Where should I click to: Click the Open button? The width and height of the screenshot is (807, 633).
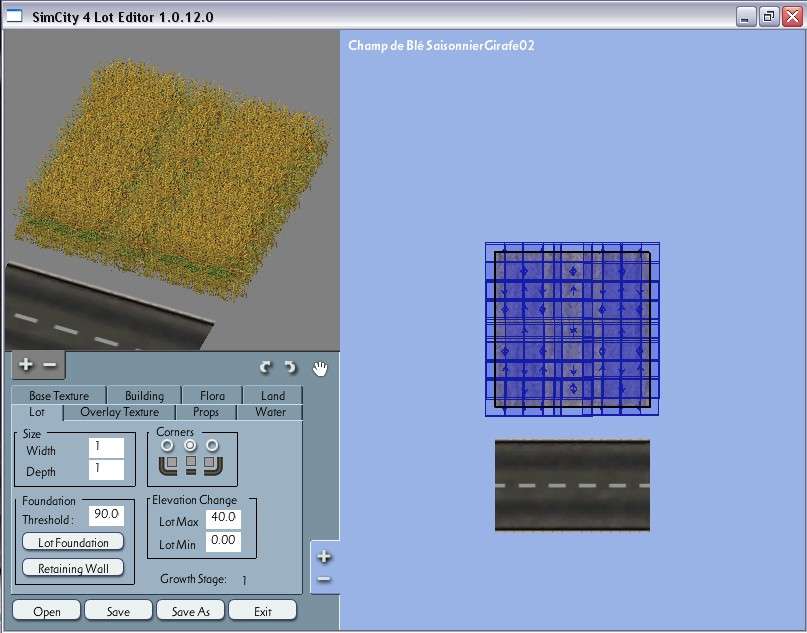pos(46,611)
